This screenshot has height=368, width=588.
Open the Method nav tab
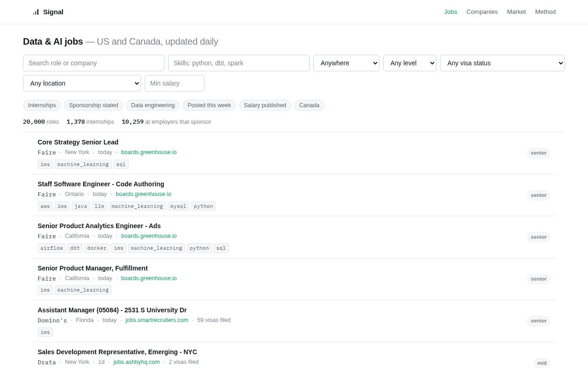(545, 12)
